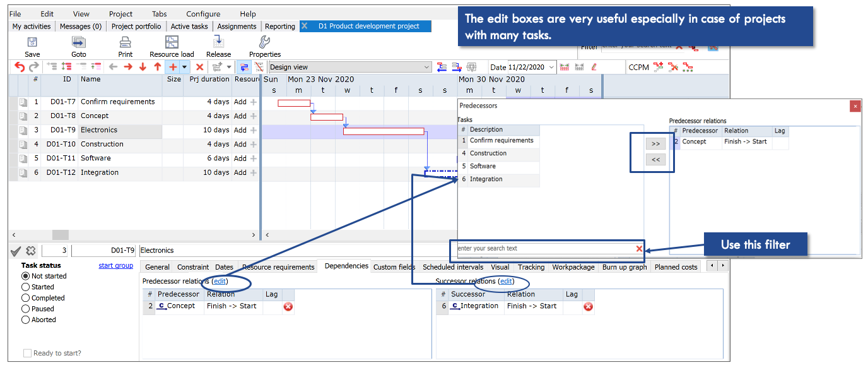Click the red plus add task icon
This screenshot has width=868, height=370.
pos(172,67)
